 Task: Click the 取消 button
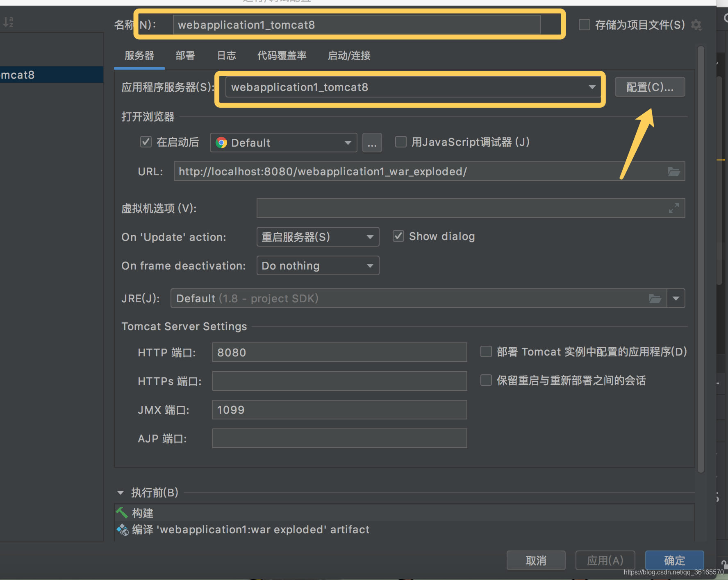point(536,560)
